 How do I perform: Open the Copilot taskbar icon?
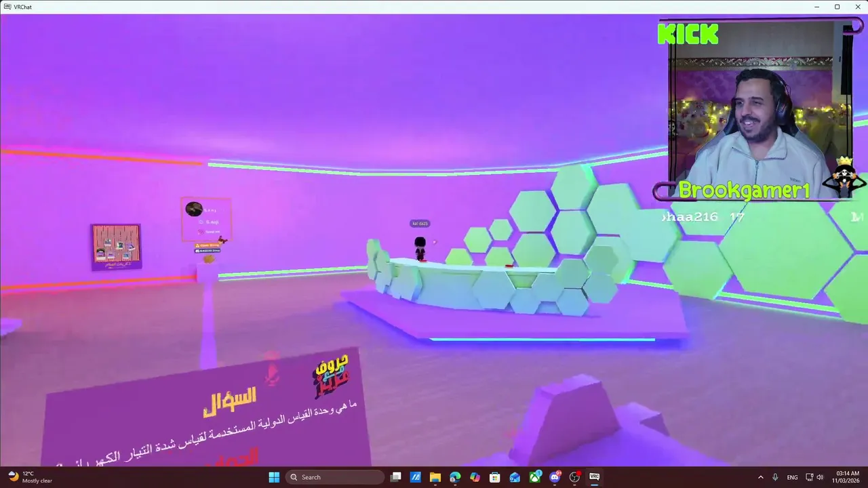pyautogui.click(x=475, y=477)
